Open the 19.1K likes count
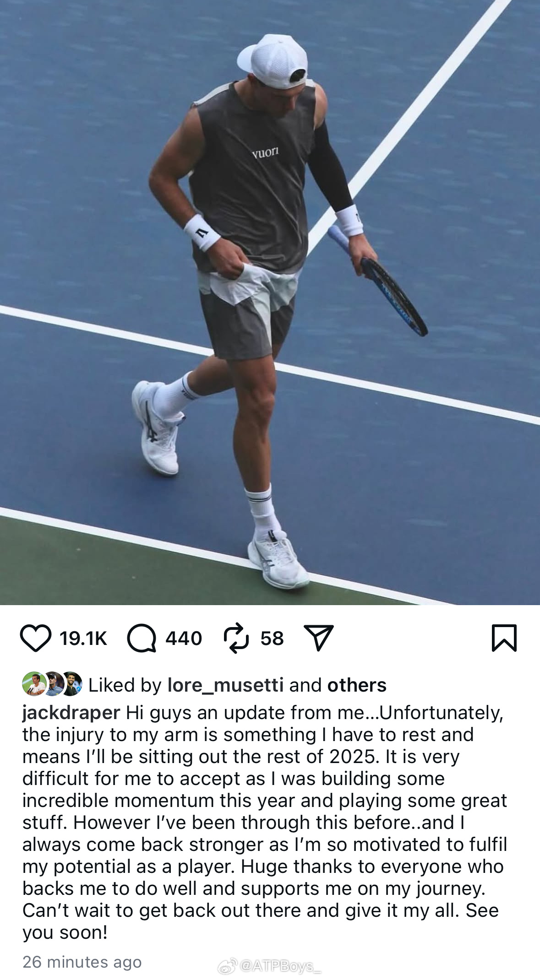Viewport: 540px width, 980px height. click(83, 638)
